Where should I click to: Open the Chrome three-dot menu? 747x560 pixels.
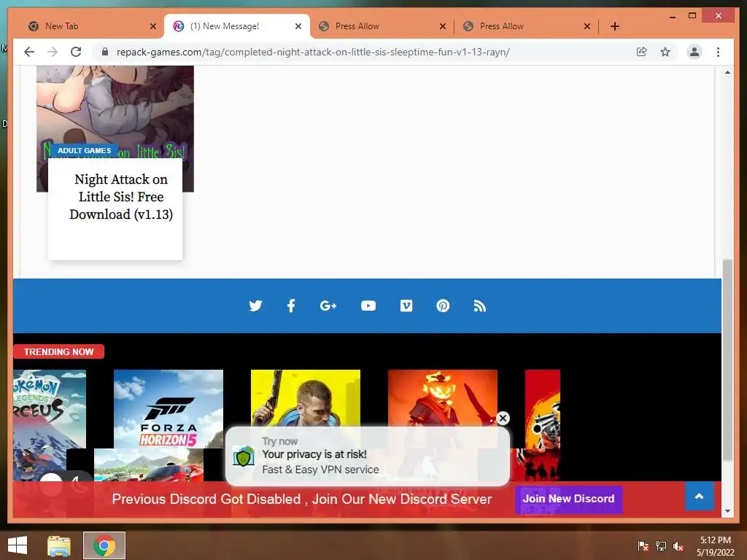[x=718, y=52]
